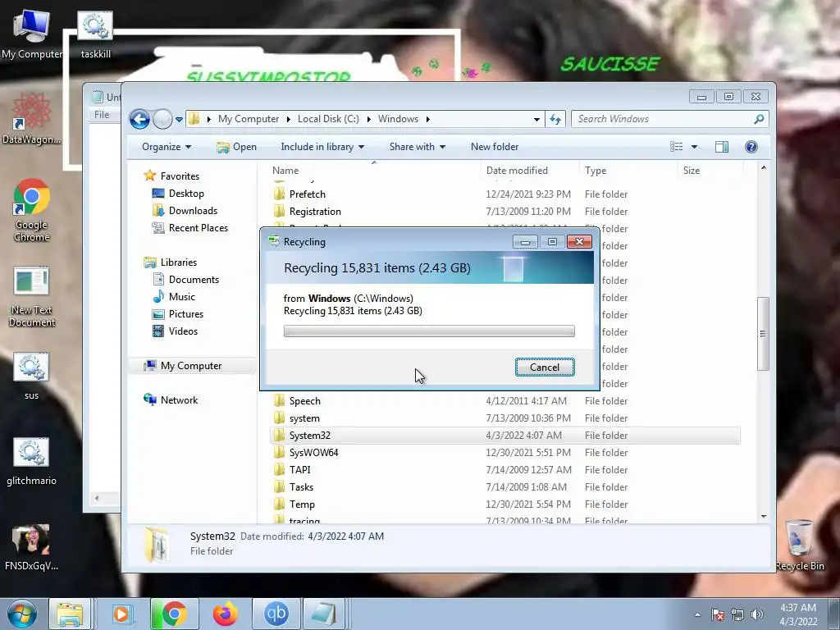Image resolution: width=840 pixels, height=630 pixels.
Task: Open the sus desktop file
Action: click(x=31, y=376)
